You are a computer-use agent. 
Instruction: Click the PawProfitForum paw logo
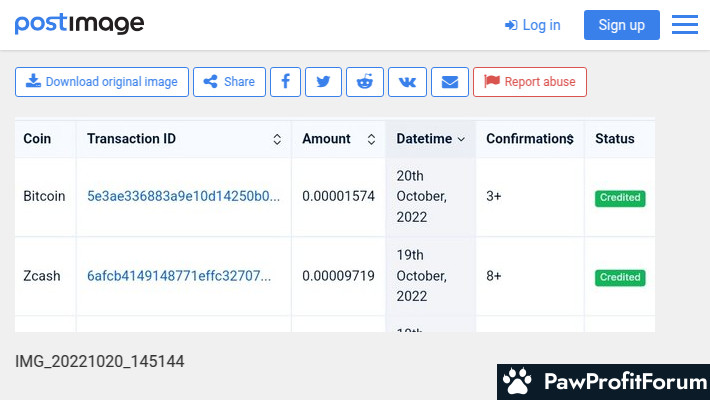pyautogui.click(x=517, y=381)
